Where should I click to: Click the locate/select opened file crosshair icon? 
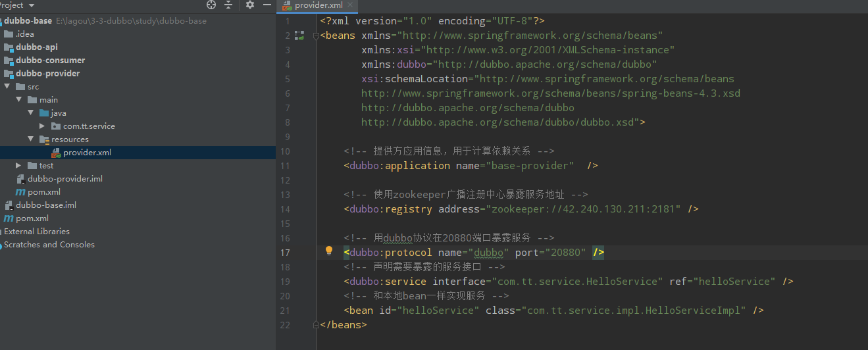click(211, 5)
